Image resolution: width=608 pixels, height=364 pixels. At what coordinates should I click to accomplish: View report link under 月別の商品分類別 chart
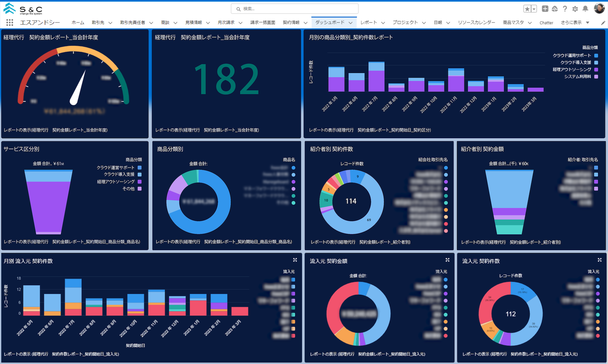point(370,130)
